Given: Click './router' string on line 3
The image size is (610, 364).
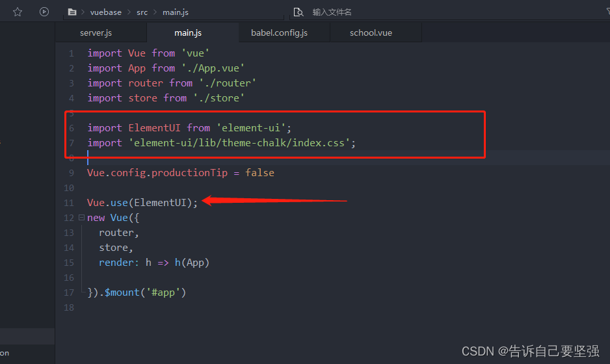Looking at the screenshot, I should pos(228,83).
